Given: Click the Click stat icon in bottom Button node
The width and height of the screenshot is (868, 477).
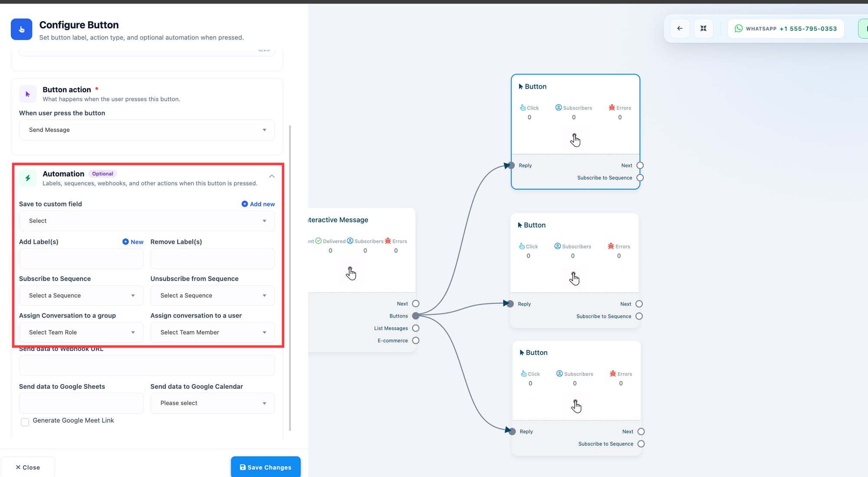Looking at the screenshot, I should click(x=524, y=374).
